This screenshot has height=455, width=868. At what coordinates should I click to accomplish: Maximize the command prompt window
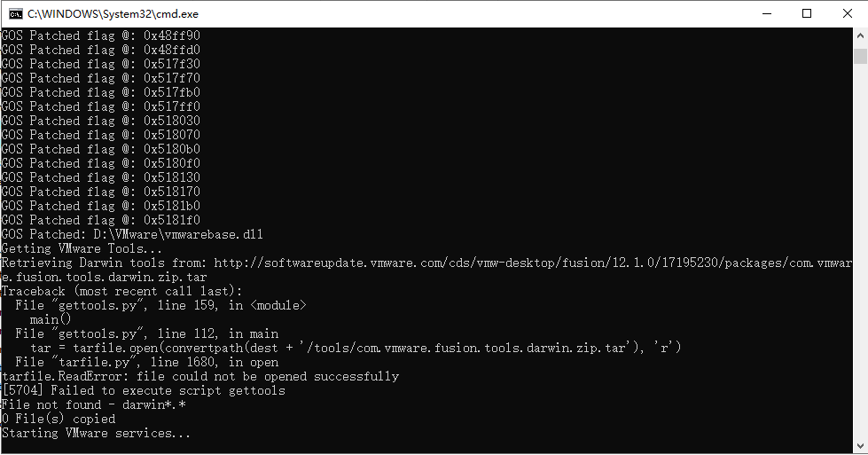click(x=806, y=13)
